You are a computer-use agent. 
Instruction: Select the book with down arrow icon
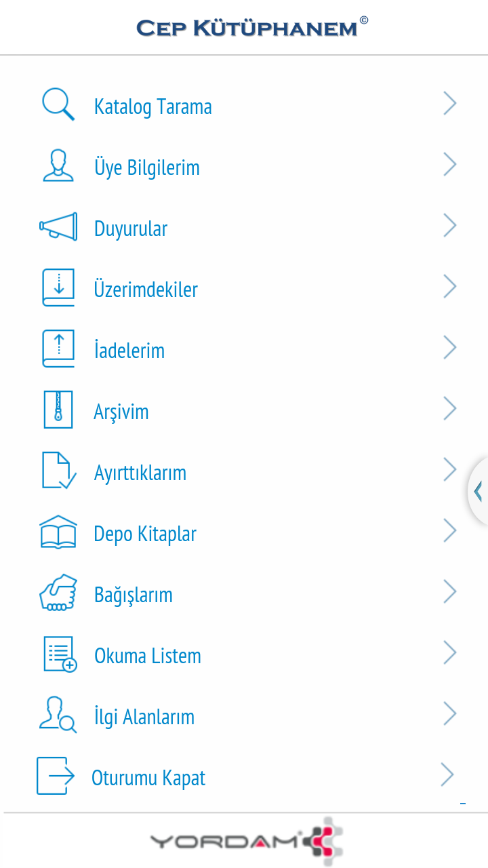58,288
